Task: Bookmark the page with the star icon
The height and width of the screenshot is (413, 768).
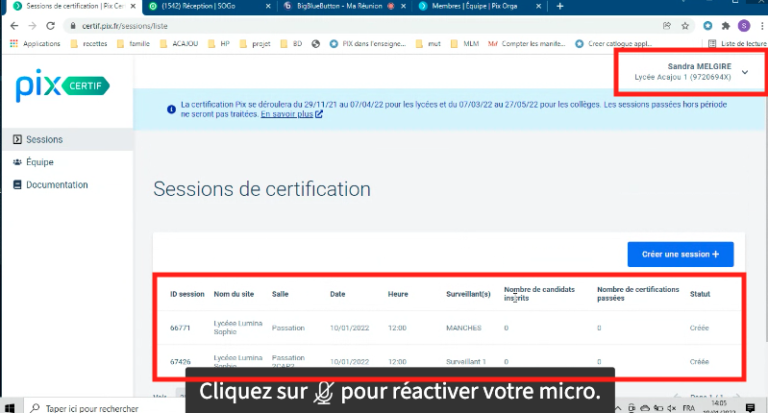Action: [685, 26]
